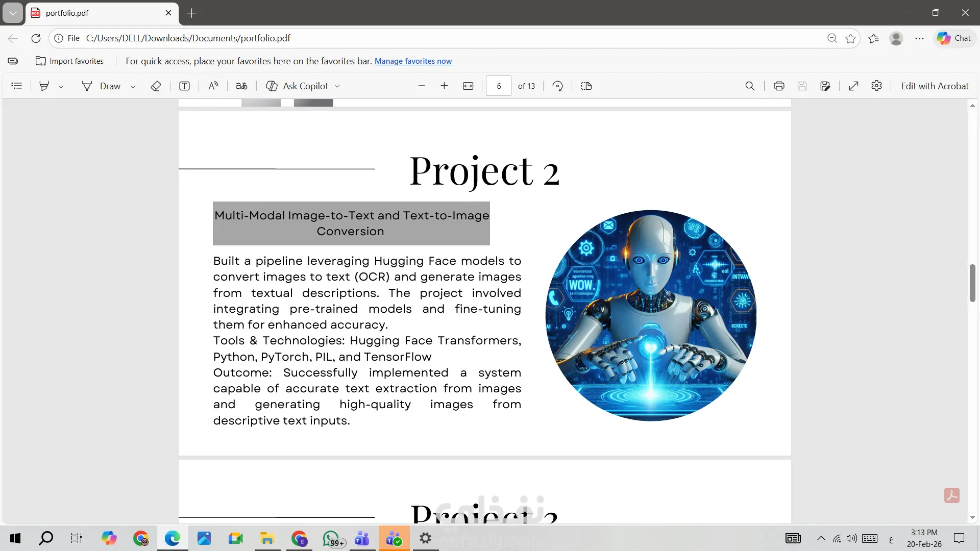Click Edit with Acrobat button
980x551 pixels.
(x=935, y=86)
